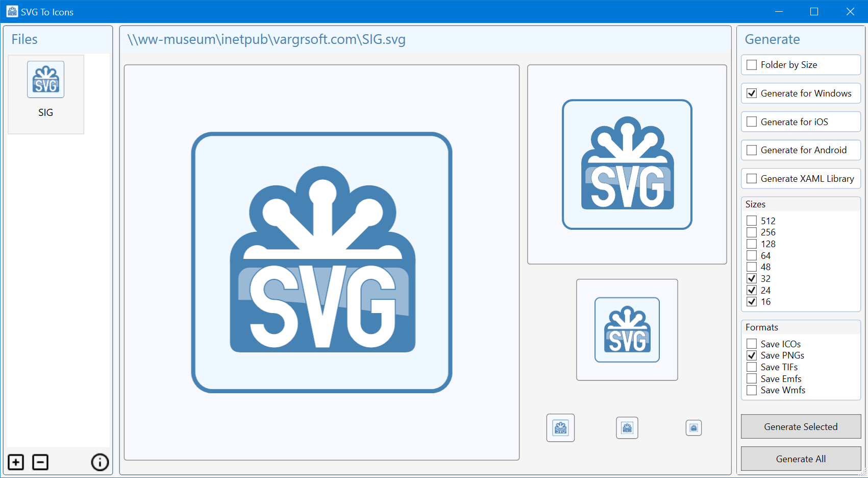The image size is (868, 478).
Task: Click the app icon in title bar
Action: [x=12, y=11]
